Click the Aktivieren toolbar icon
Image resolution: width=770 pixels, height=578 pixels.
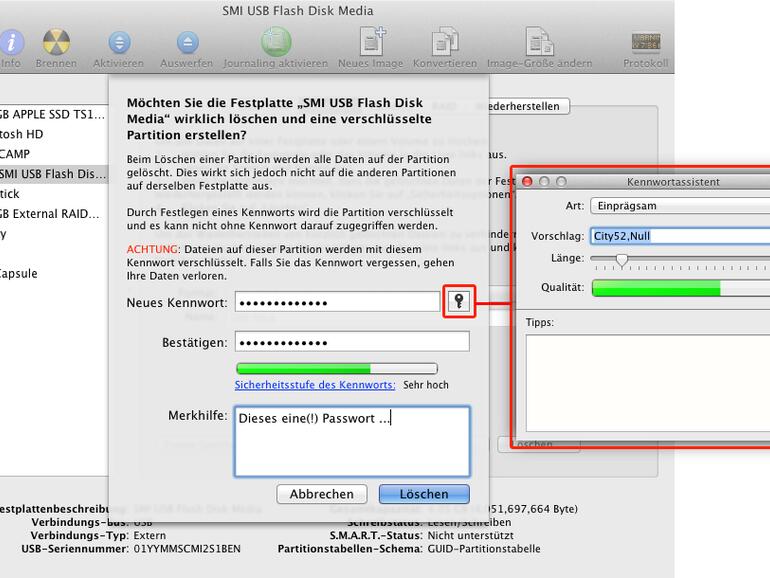tap(119, 43)
